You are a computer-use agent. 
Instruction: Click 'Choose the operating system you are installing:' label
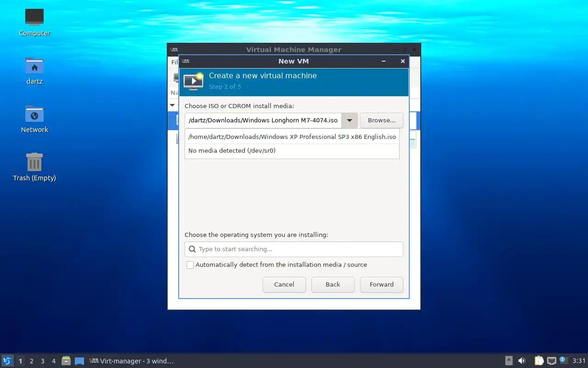coord(256,235)
